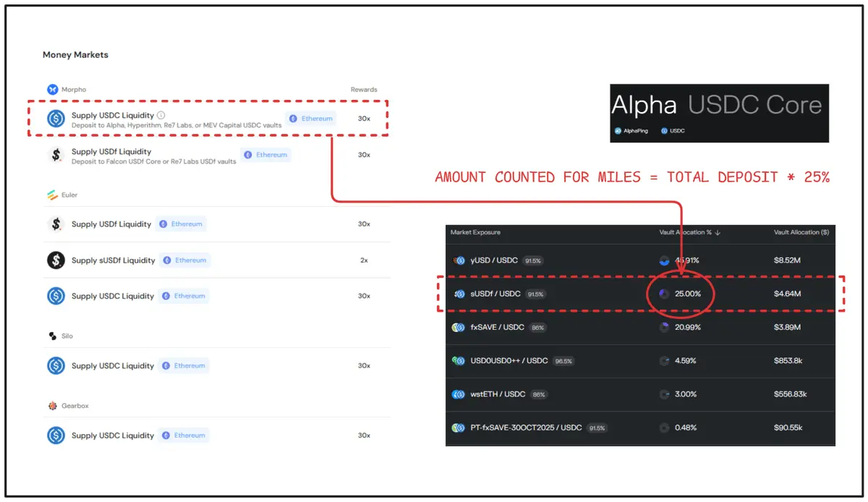The height and width of the screenshot is (502, 868).
Task: Click Ethereum badge in Morpho's USDC row
Action: point(311,119)
